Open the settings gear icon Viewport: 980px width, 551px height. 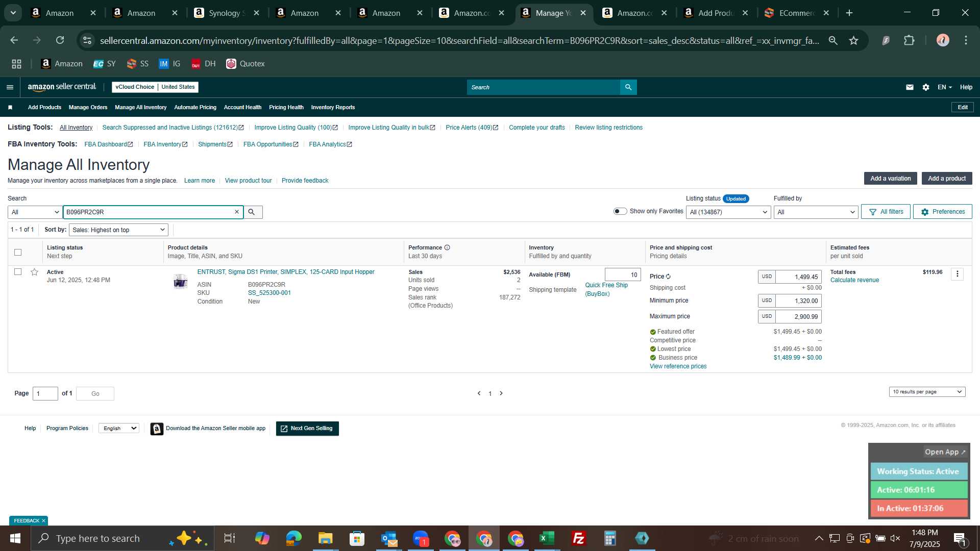(x=926, y=87)
